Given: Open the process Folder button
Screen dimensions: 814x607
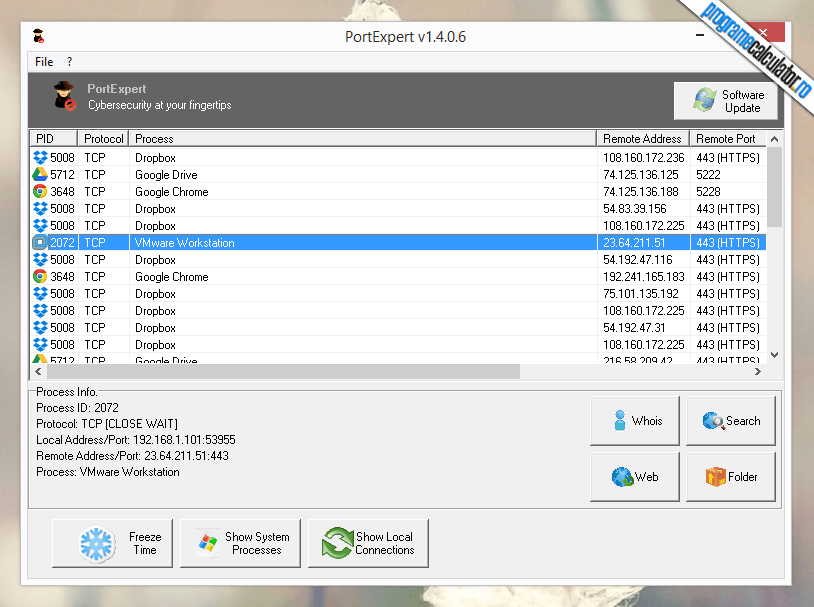Looking at the screenshot, I should [x=731, y=477].
